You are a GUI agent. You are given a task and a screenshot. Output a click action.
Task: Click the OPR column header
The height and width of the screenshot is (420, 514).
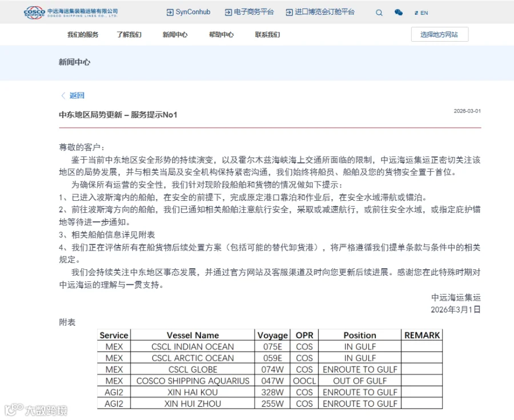pos(304,335)
